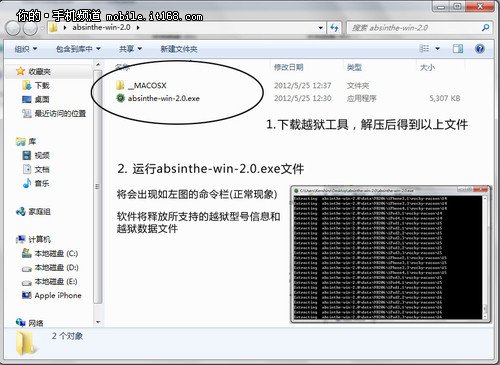Open 下载 in the navigation pane
The width and height of the screenshot is (500, 365).
(x=36, y=85)
